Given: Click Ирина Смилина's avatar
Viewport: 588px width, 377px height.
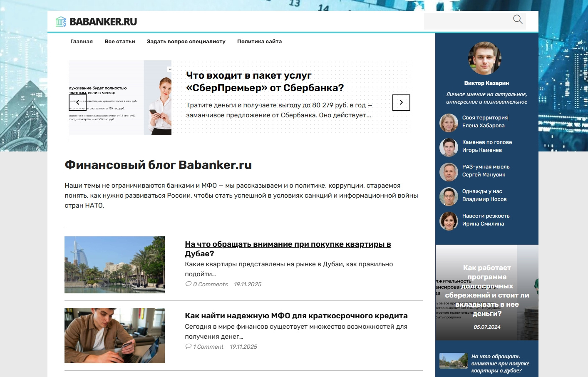Looking at the screenshot, I should pyautogui.click(x=449, y=221).
